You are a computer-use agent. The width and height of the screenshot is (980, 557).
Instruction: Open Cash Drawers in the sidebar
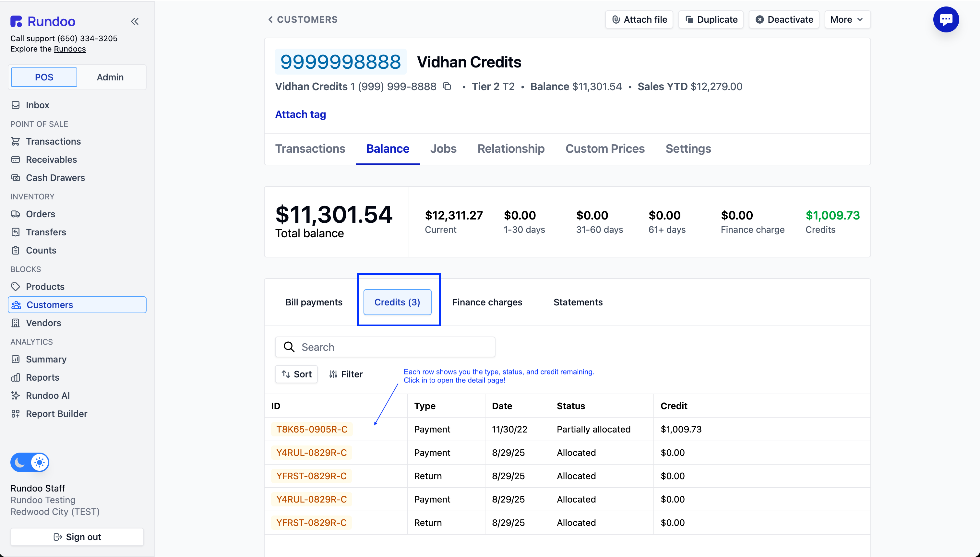pyautogui.click(x=55, y=177)
